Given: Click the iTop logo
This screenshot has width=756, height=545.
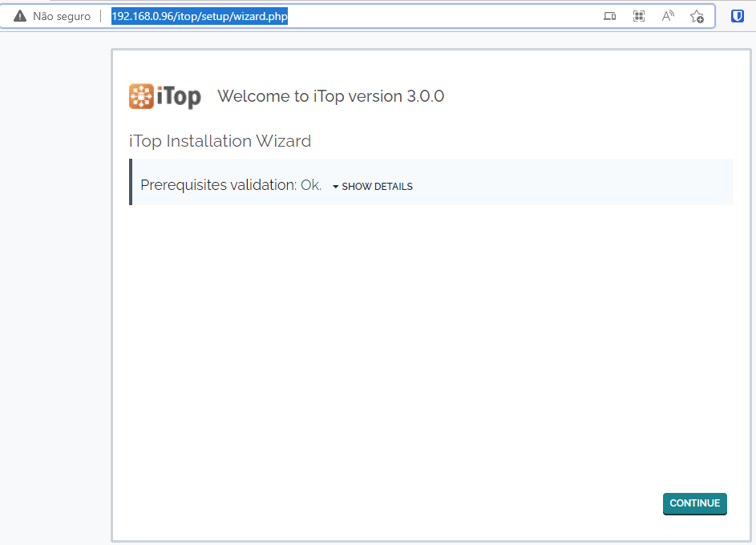Looking at the screenshot, I should [x=165, y=96].
